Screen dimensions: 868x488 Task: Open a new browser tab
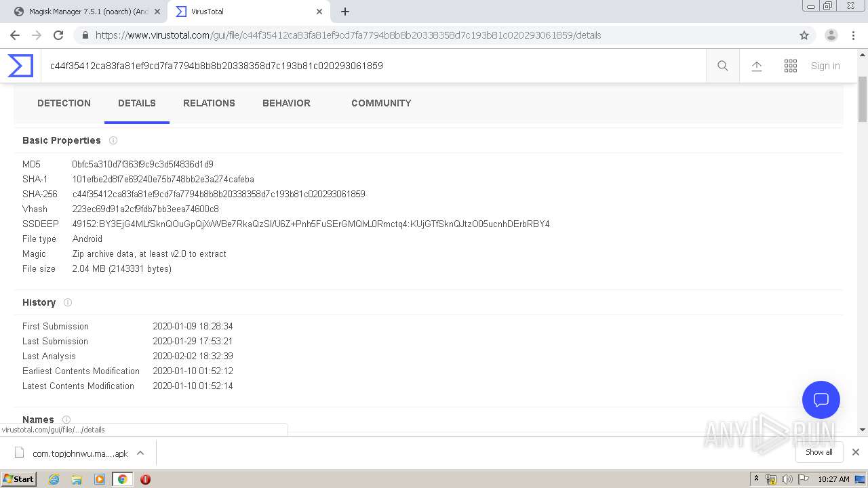(345, 12)
